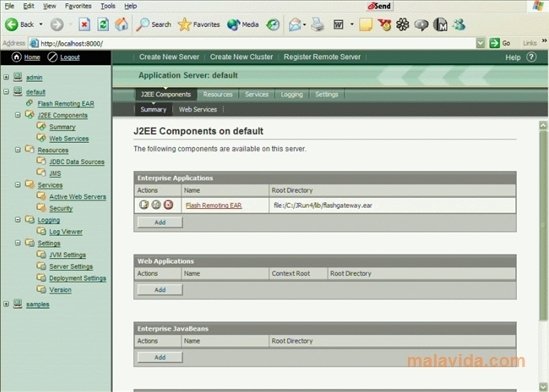Click the Messenger people icon

[x=459, y=24]
